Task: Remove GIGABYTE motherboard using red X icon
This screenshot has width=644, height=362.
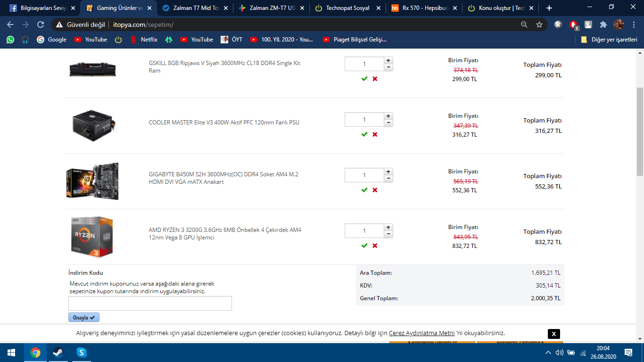Action: pyautogui.click(x=375, y=190)
